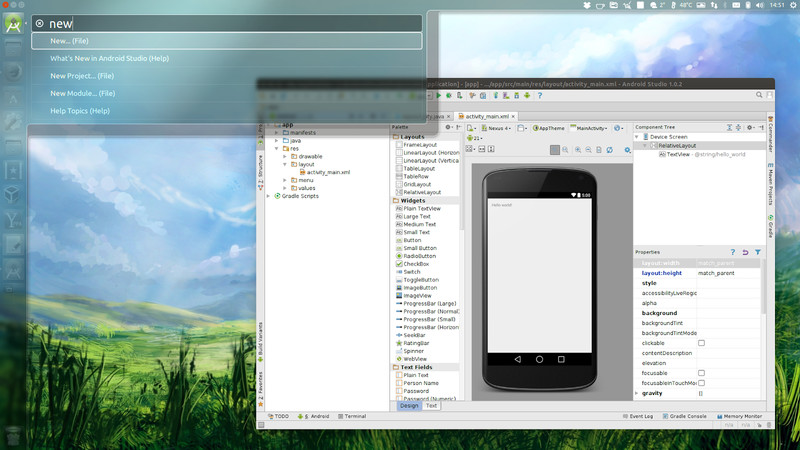Select New... (File) search result
Screen dimensions: 800x450
point(227,41)
